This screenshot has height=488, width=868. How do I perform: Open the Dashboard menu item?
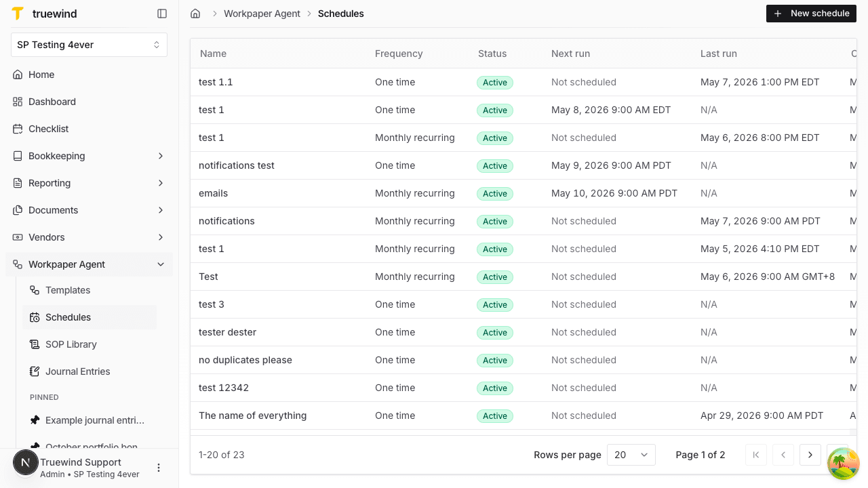[89, 102]
